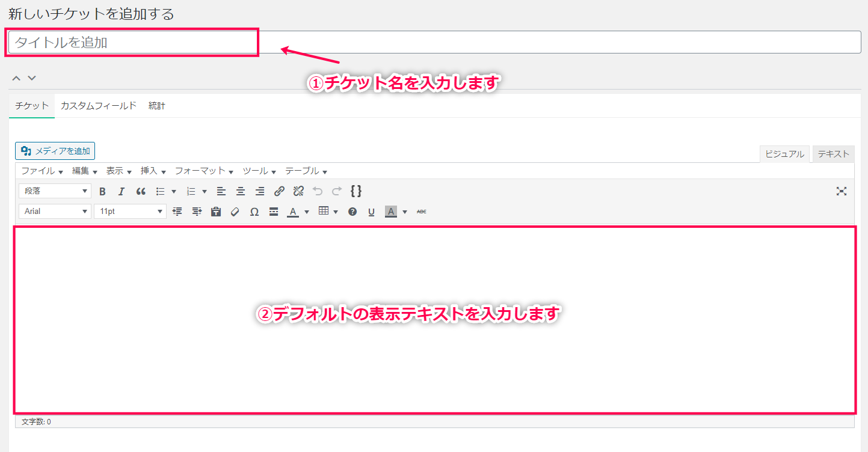Insert a bulleted list

click(161, 191)
